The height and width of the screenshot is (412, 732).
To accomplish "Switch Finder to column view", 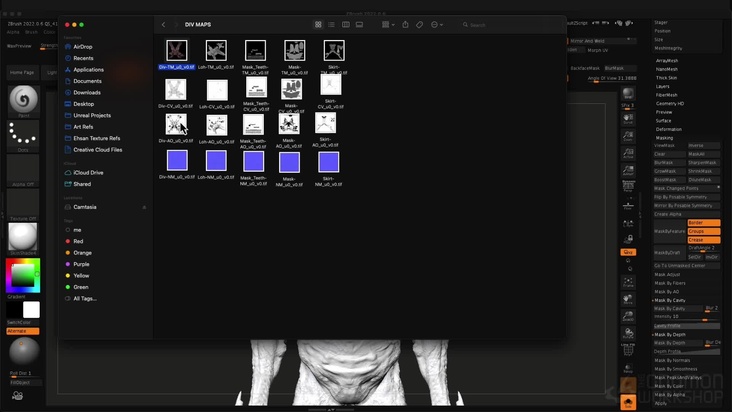I will pos(345,25).
